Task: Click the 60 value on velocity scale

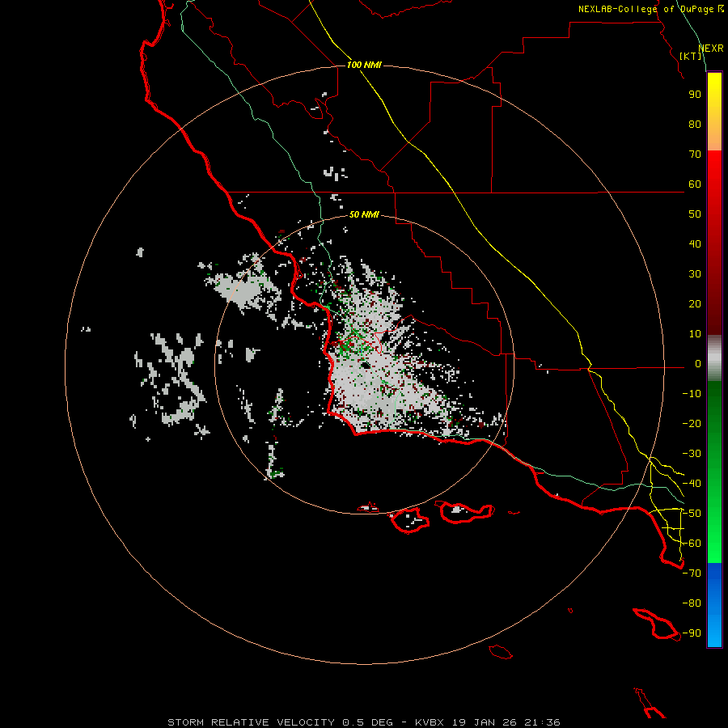Action: (695, 184)
